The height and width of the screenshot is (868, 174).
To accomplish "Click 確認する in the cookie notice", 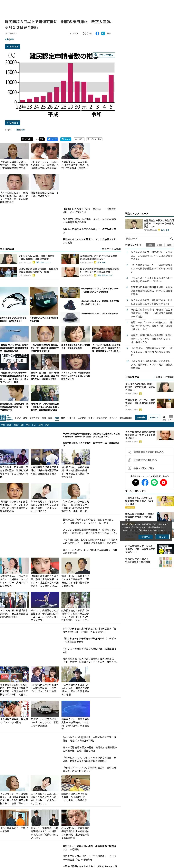I will (146, 537).
